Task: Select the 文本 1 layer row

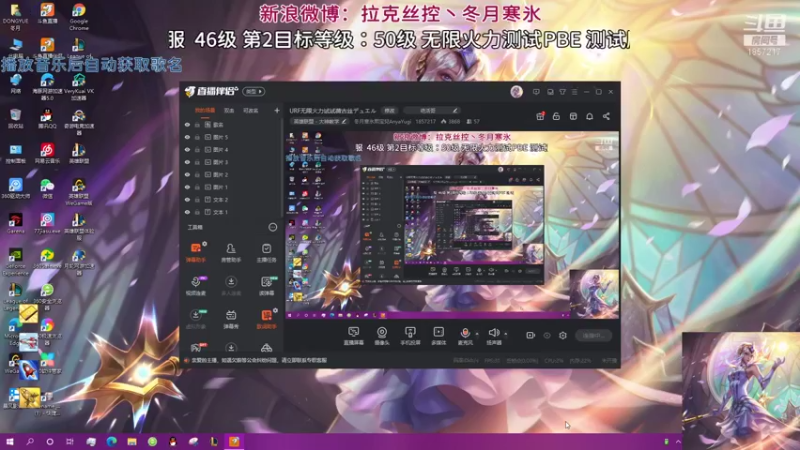Action: [231, 212]
